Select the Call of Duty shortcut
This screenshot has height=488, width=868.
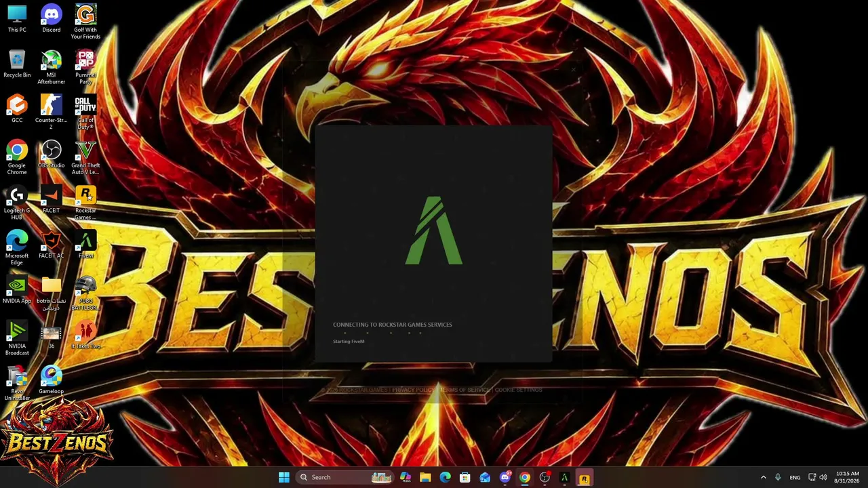tap(85, 112)
